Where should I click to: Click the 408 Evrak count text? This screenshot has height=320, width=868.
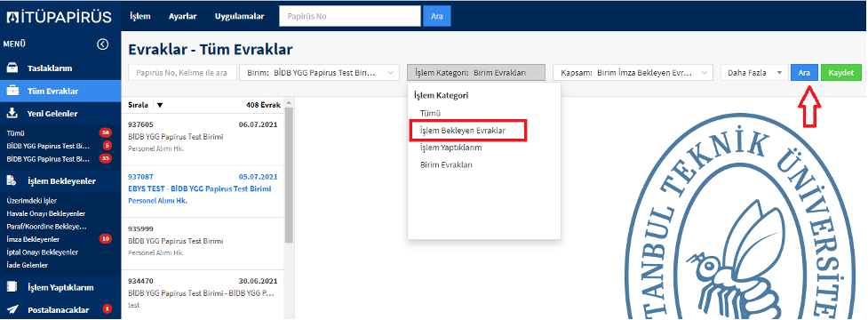pyautogui.click(x=264, y=105)
